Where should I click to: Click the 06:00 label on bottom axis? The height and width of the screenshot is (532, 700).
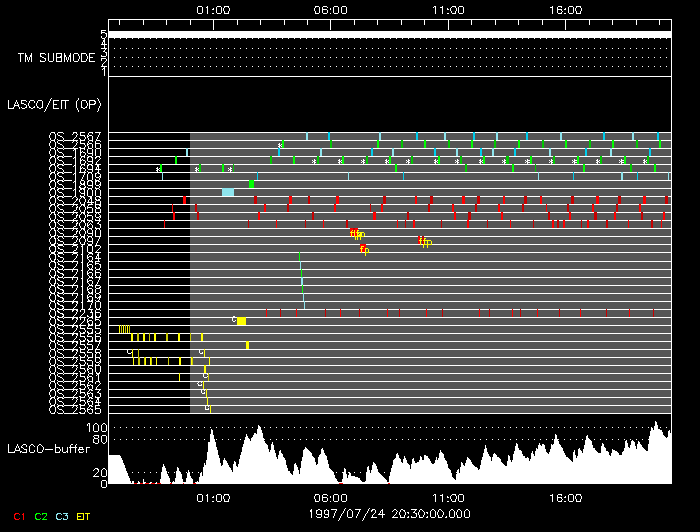point(331,497)
